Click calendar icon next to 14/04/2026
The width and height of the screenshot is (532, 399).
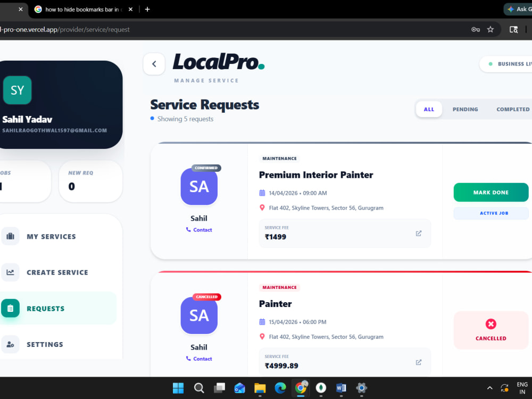262,193
